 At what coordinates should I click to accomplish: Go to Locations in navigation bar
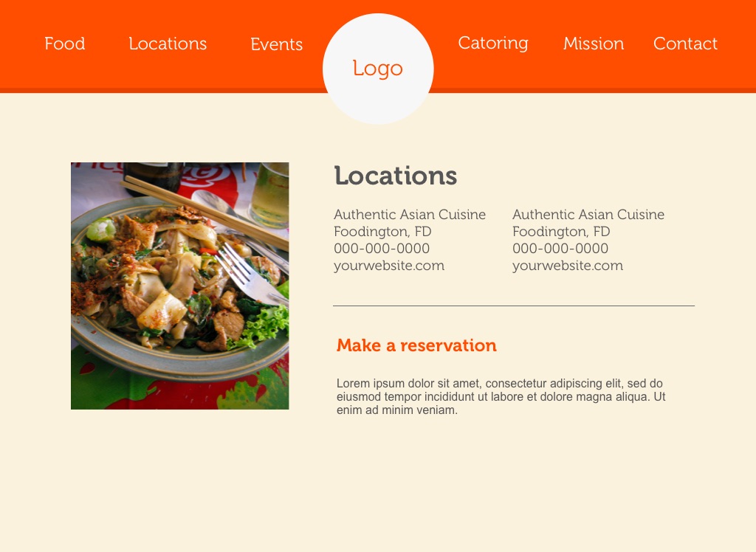(168, 44)
